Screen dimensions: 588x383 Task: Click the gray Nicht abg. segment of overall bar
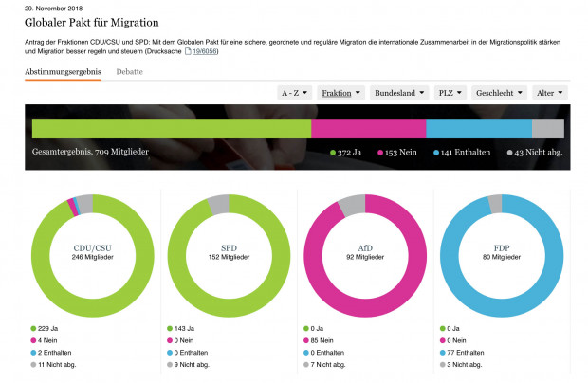pos(548,129)
